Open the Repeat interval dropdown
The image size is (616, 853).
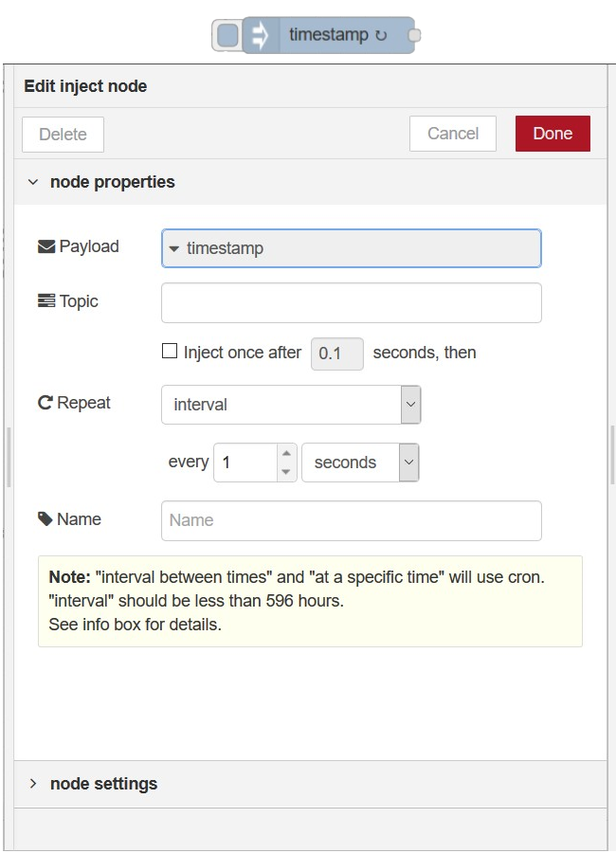(291, 405)
